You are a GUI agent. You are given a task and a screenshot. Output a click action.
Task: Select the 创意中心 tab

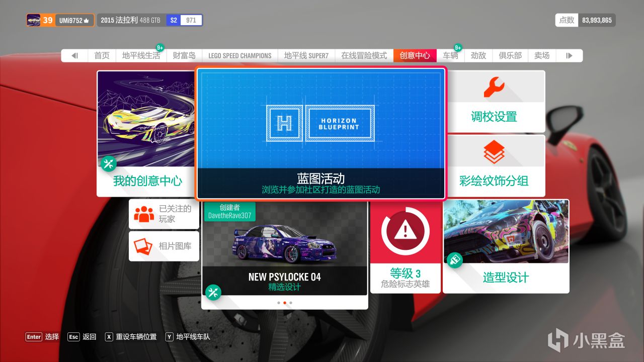[x=415, y=56]
